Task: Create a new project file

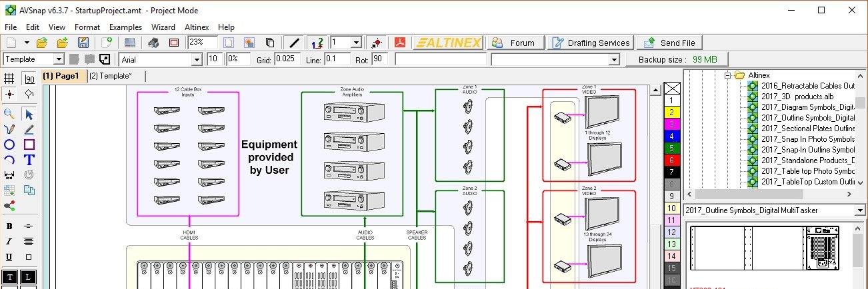Action: pos(11,43)
